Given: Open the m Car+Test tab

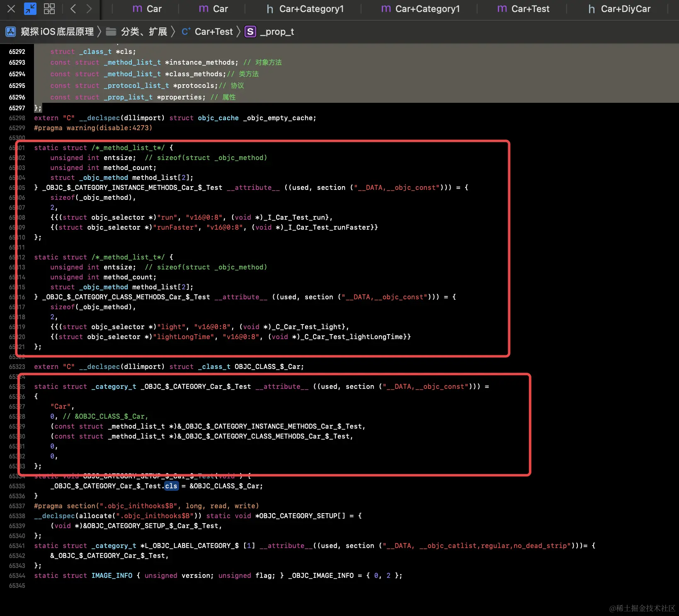Looking at the screenshot, I should (523, 9).
